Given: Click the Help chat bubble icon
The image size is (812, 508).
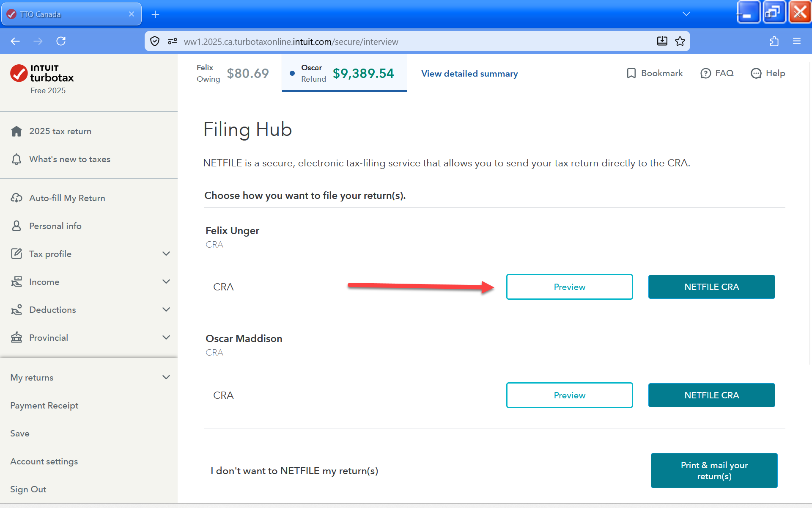Looking at the screenshot, I should pos(756,73).
